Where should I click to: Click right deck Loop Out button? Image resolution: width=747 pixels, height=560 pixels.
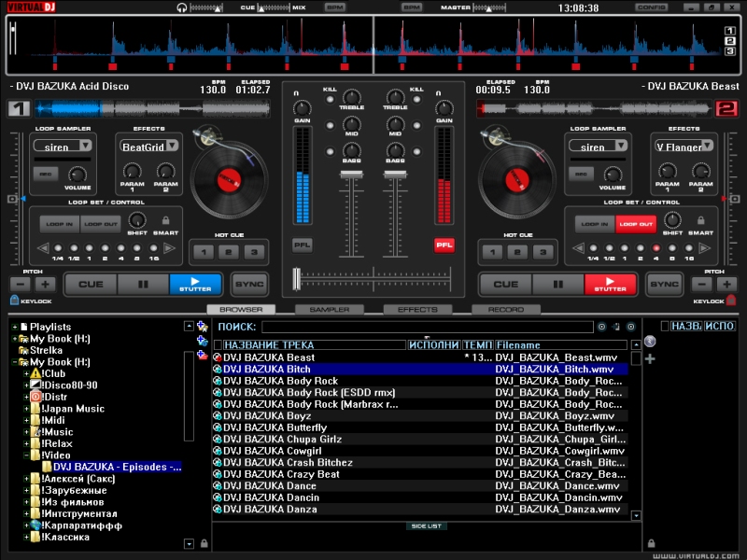636,224
